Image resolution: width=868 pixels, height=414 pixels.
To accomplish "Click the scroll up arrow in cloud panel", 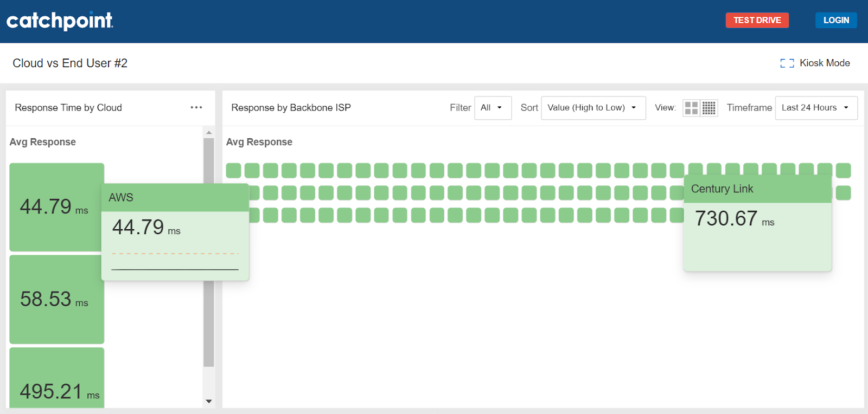I will point(209,132).
